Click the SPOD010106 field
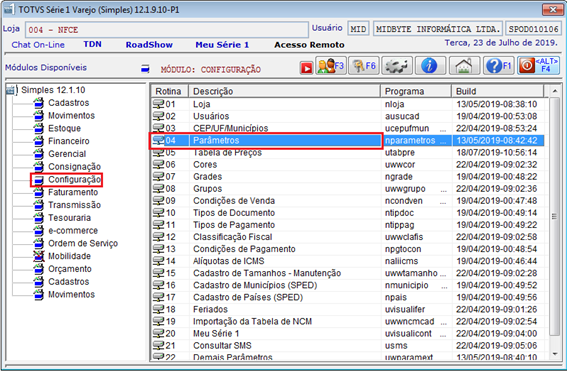Viewport: 567px width, 372px height. (x=533, y=29)
